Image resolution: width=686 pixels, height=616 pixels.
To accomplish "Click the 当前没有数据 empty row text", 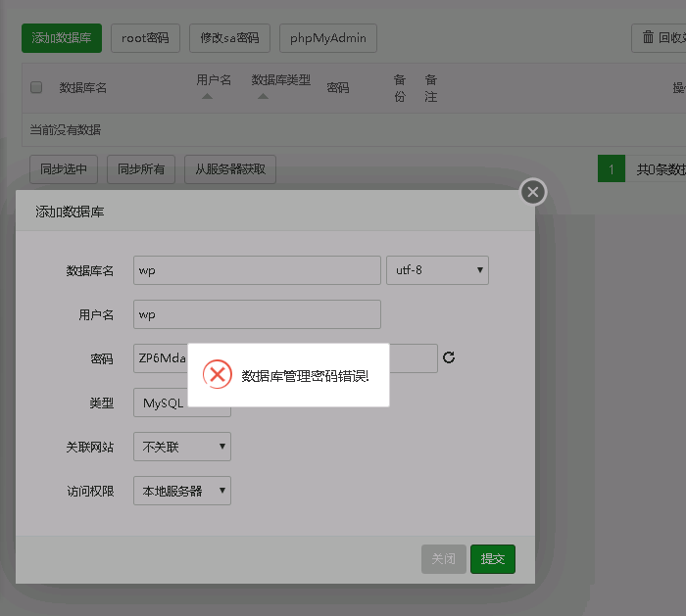I will [x=66, y=130].
